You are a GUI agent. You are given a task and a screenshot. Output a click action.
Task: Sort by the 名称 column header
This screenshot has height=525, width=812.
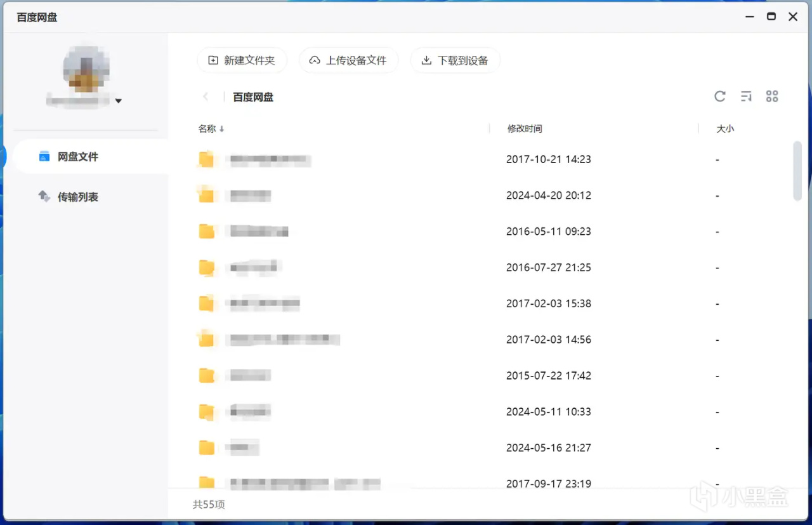tap(211, 129)
